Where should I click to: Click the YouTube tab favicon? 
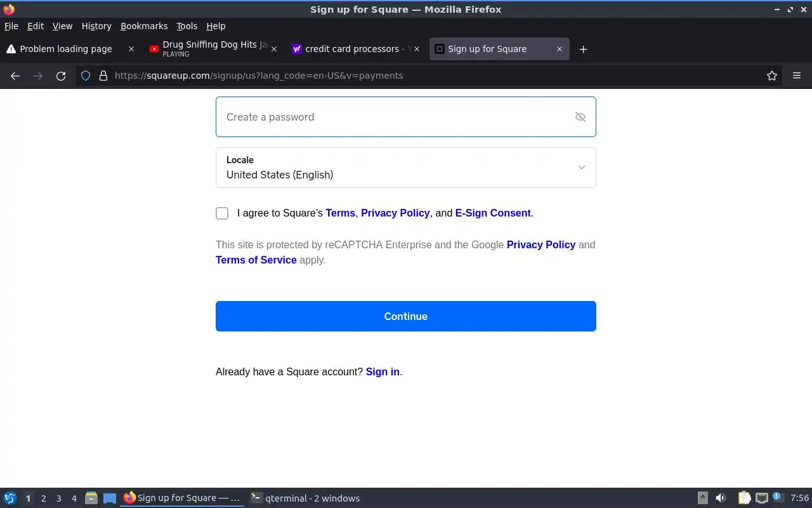[x=154, y=49]
